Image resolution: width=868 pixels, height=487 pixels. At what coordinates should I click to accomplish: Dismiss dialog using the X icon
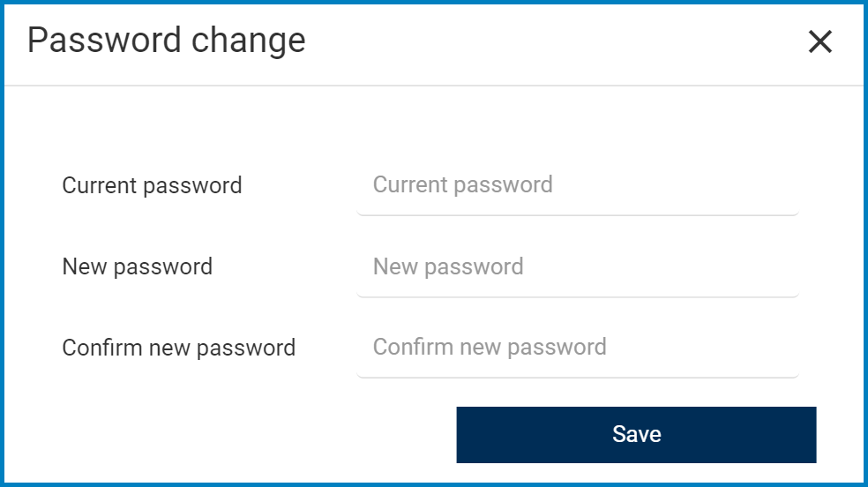(819, 41)
